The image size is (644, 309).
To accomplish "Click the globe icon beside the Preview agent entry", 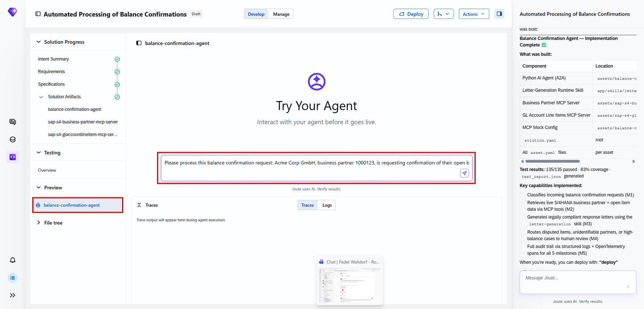I will coord(38,205).
